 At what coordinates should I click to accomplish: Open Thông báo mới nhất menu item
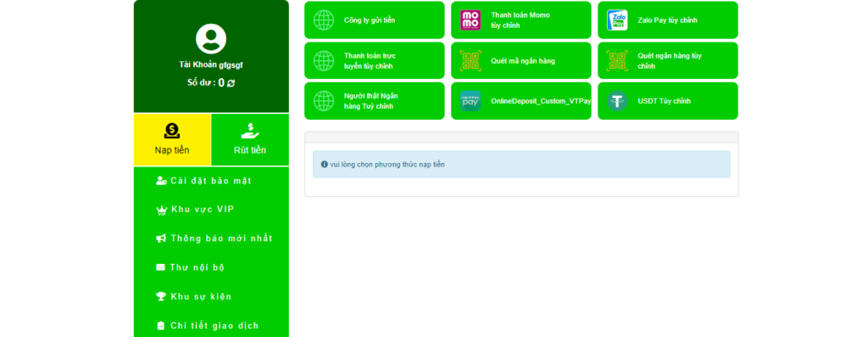pos(214,239)
